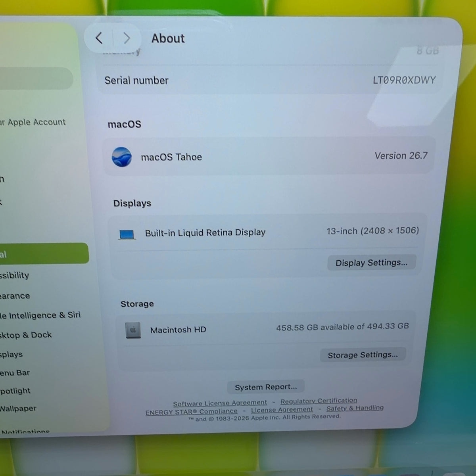Click the Built-in Liquid Retina Display laptop icon
This screenshot has height=476, width=476.
tap(127, 234)
